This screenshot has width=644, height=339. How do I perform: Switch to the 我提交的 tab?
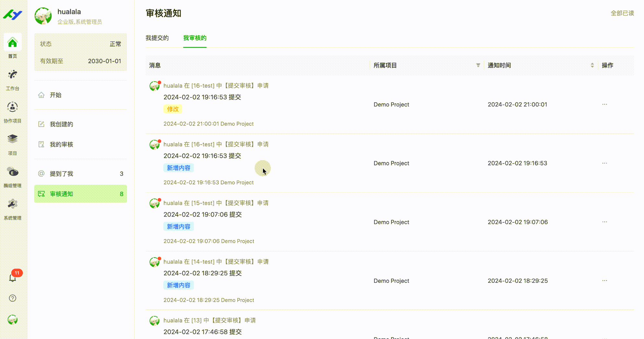point(157,38)
